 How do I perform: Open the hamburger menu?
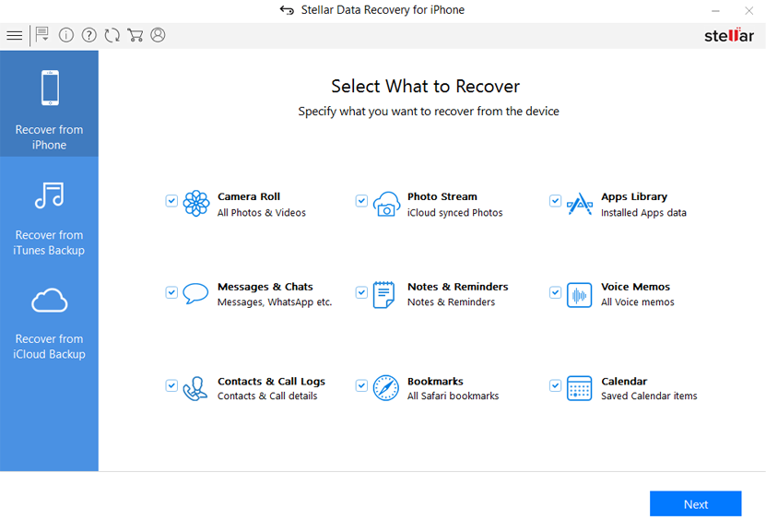(14, 36)
